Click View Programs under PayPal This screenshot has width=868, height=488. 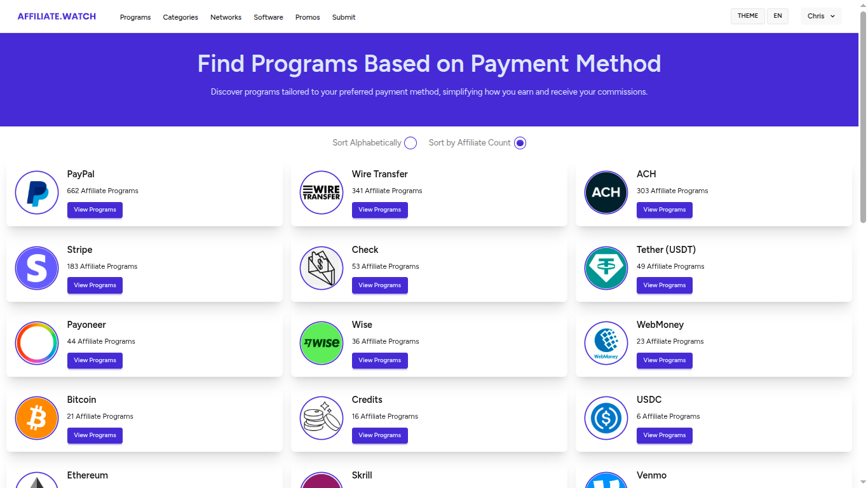tap(95, 210)
